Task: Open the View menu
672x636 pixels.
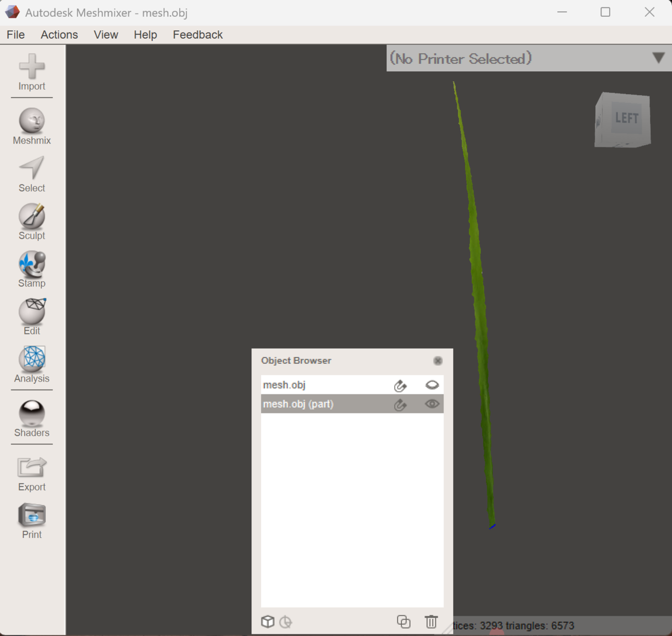Action: click(106, 35)
